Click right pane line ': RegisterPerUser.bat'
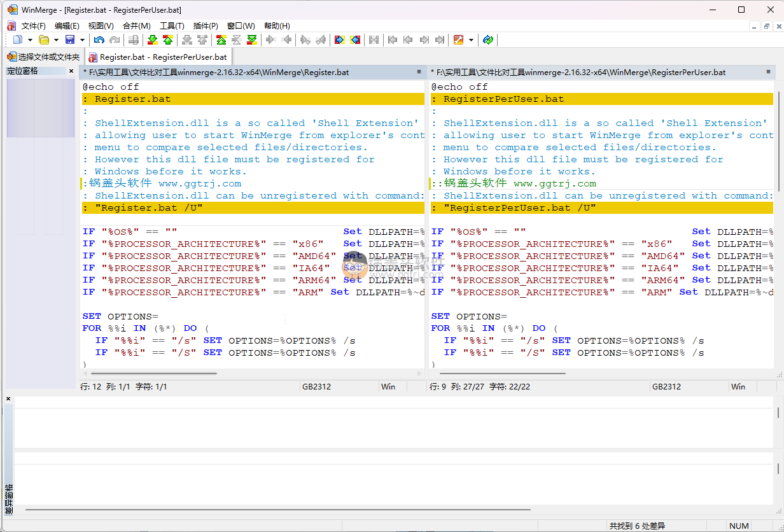Screen dimensions: 784x532 (602, 99)
